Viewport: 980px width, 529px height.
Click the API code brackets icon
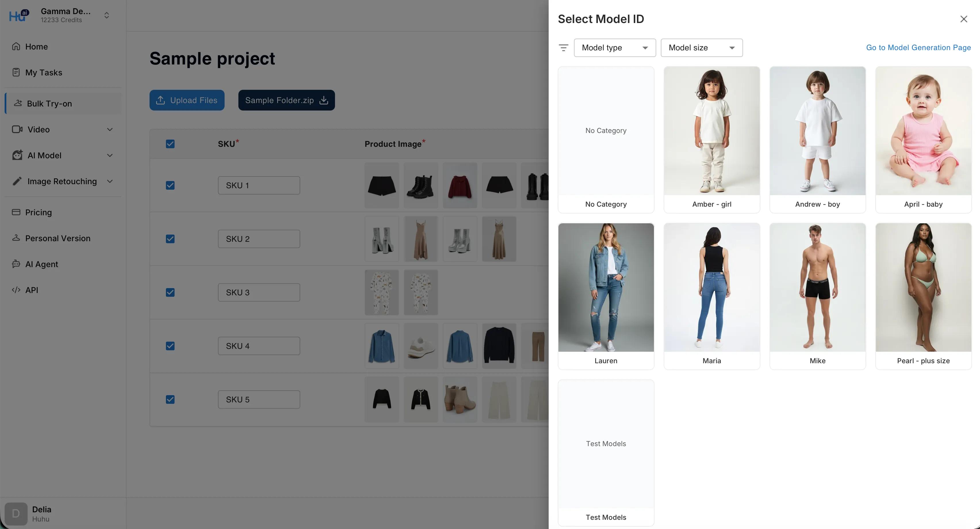(16, 290)
